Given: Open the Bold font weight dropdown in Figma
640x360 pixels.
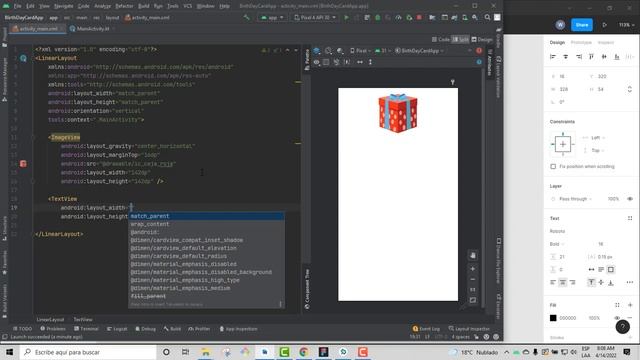Looking at the screenshot, I should tap(557, 244).
